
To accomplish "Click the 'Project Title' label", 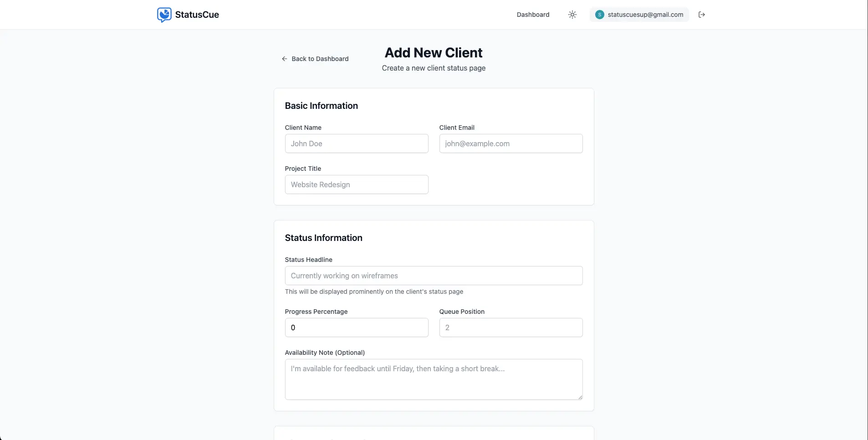I will 303,169.
